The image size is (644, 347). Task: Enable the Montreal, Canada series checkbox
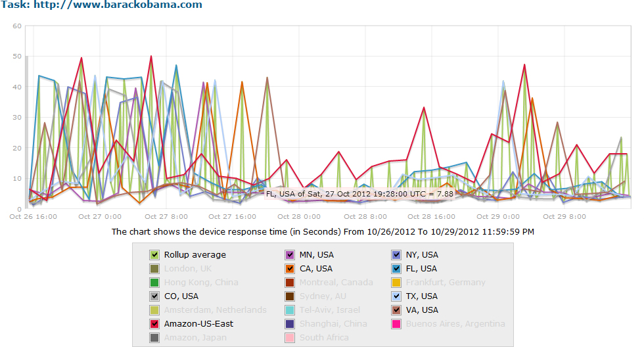pyautogui.click(x=290, y=283)
